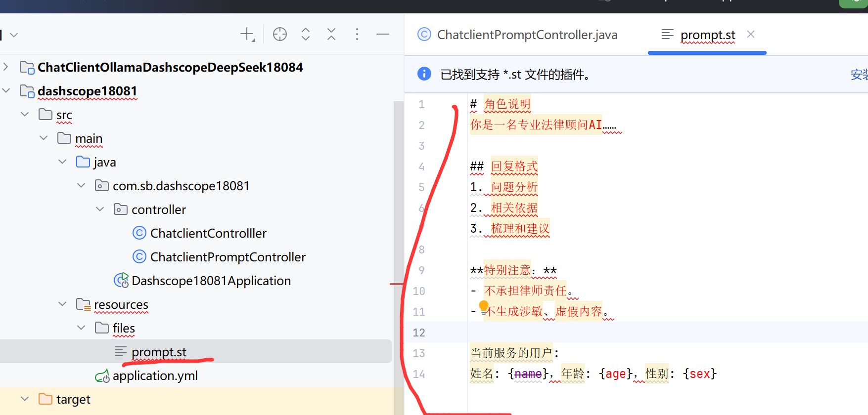Open application.yml file in tree
This screenshot has width=868, height=415.
pyautogui.click(x=155, y=376)
